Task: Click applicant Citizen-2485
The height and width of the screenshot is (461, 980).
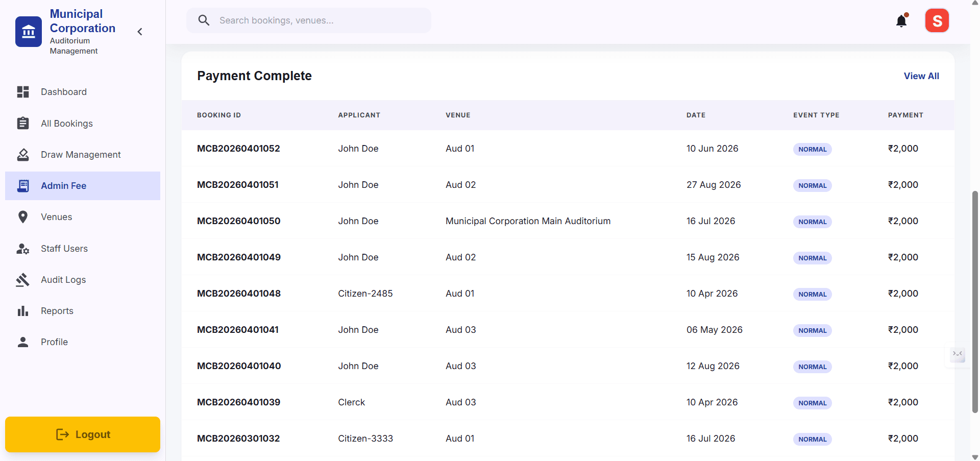Action: pyautogui.click(x=365, y=294)
